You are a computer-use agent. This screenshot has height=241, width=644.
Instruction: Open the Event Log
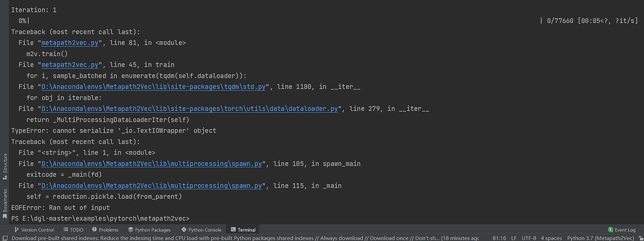click(x=621, y=230)
